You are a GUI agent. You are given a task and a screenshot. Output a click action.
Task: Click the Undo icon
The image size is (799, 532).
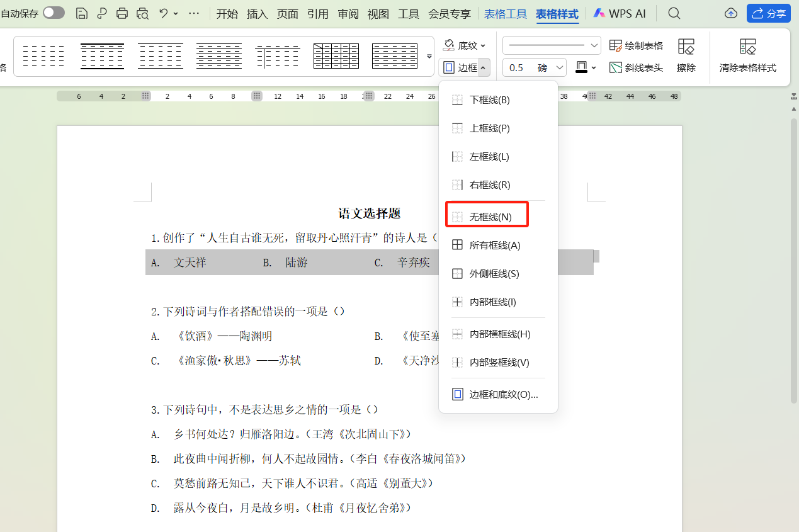pos(162,13)
